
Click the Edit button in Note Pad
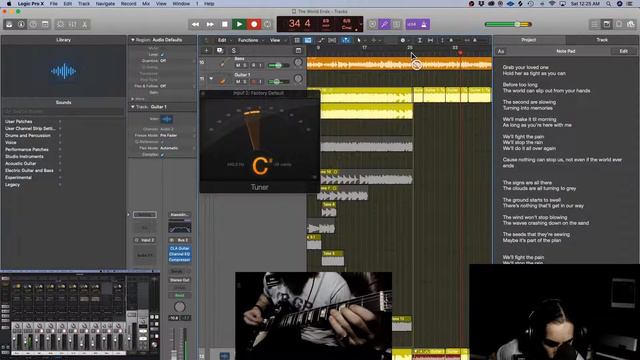(623, 51)
